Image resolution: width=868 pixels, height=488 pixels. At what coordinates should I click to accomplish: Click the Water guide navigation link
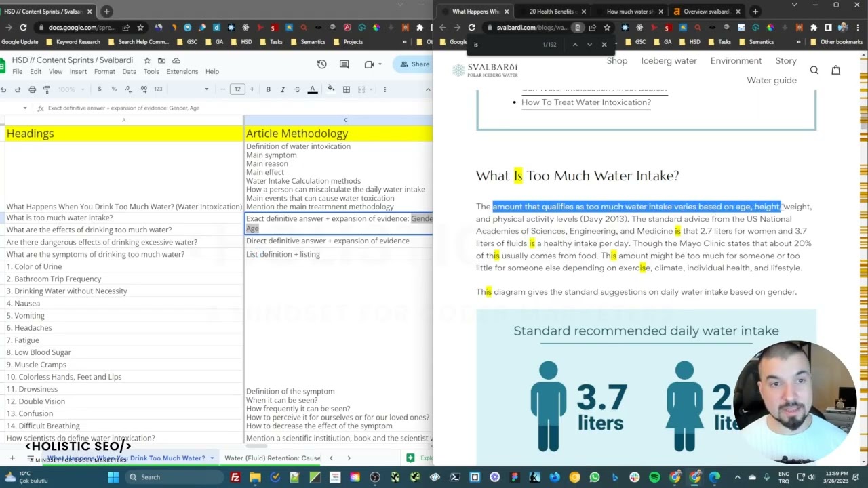pos(772,80)
